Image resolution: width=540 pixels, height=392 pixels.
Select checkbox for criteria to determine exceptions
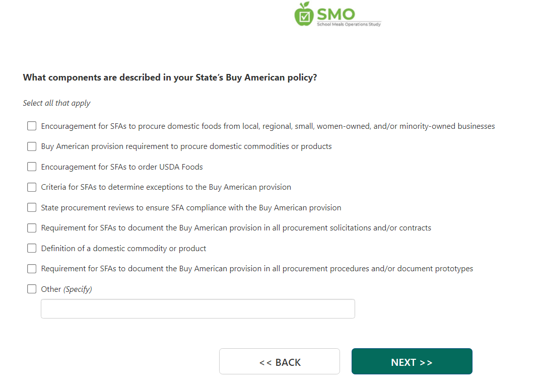[x=32, y=187]
